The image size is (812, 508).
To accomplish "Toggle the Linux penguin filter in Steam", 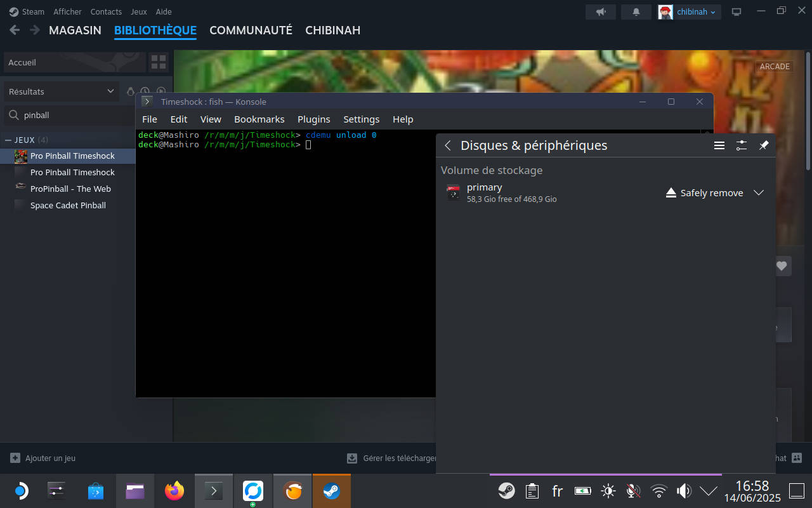I will pos(131,91).
